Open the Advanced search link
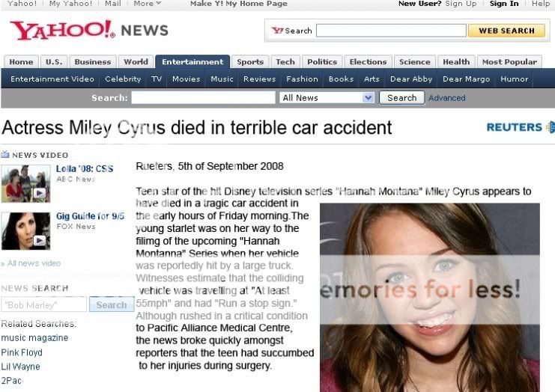 coord(446,98)
